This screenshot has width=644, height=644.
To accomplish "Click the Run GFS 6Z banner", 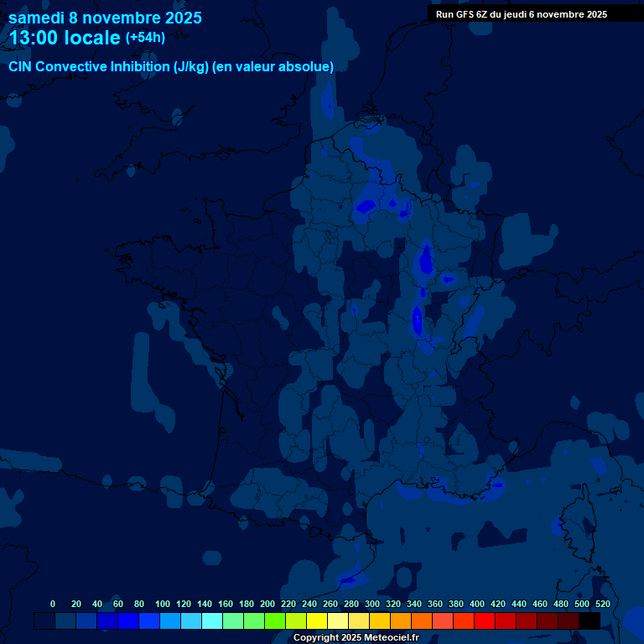I will pos(522,14).
